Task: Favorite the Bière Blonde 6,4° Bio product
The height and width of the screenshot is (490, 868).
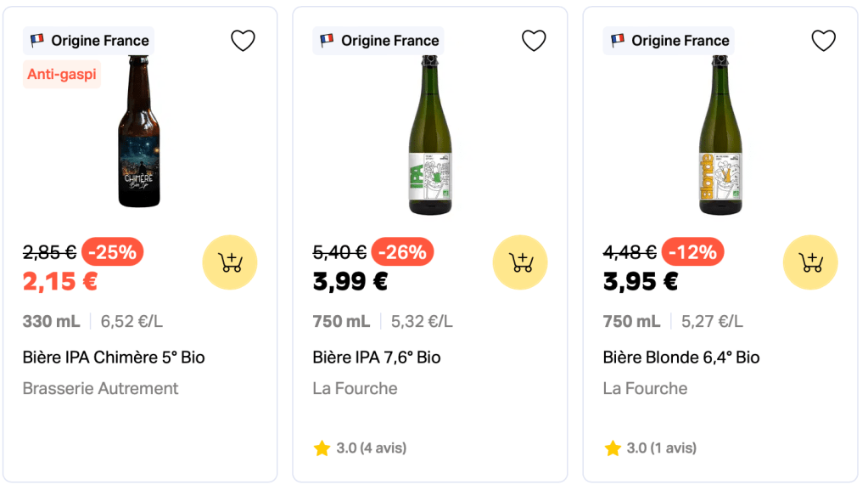Action: point(824,41)
